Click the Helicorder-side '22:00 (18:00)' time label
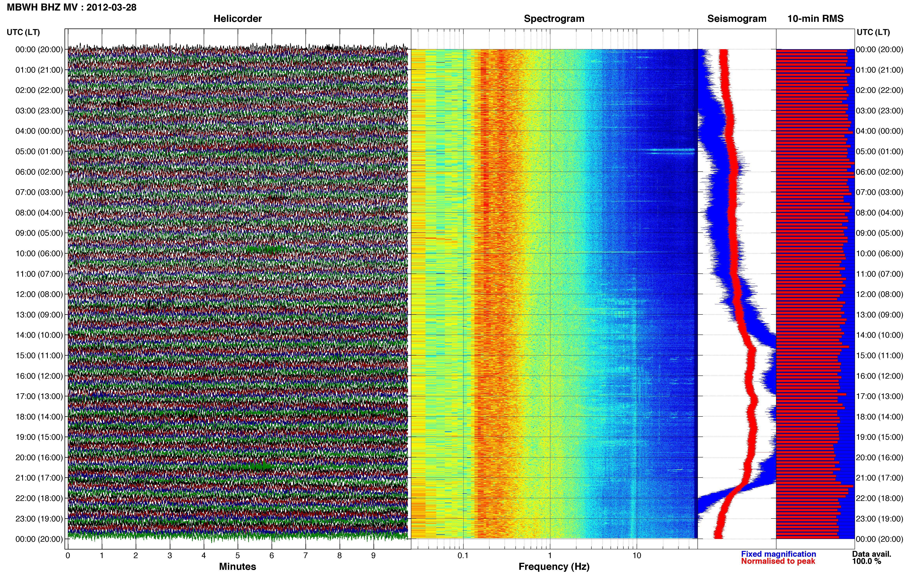This screenshot has height=578, width=924. 39,498
